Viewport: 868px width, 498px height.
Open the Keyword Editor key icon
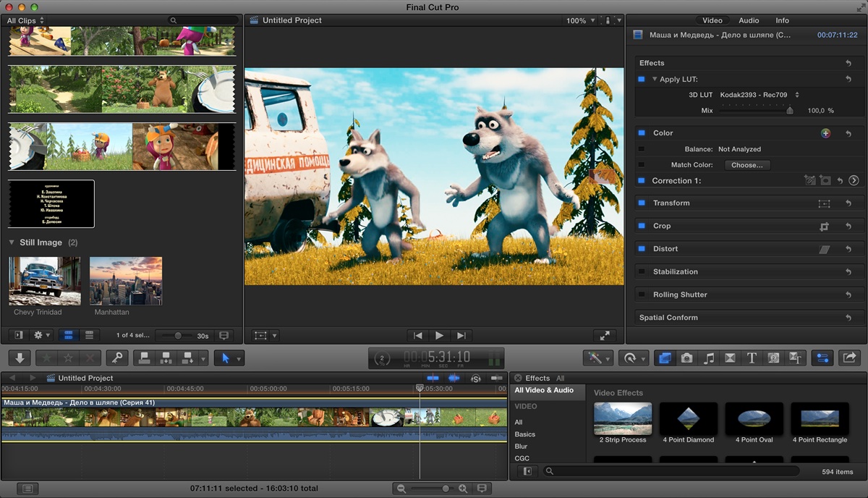tap(116, 358)
